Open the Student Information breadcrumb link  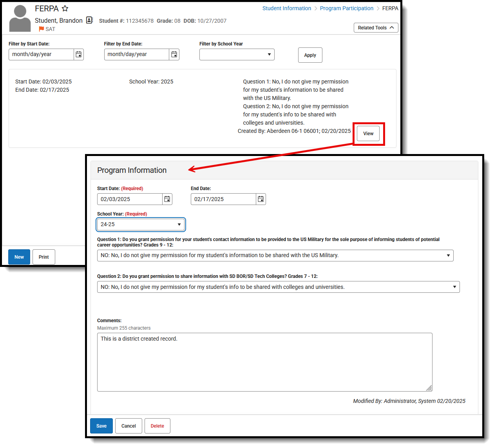[287, 8]
